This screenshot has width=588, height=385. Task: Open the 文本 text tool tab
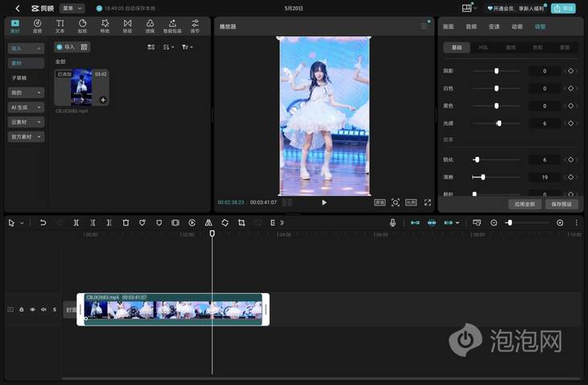coord(60,27)
